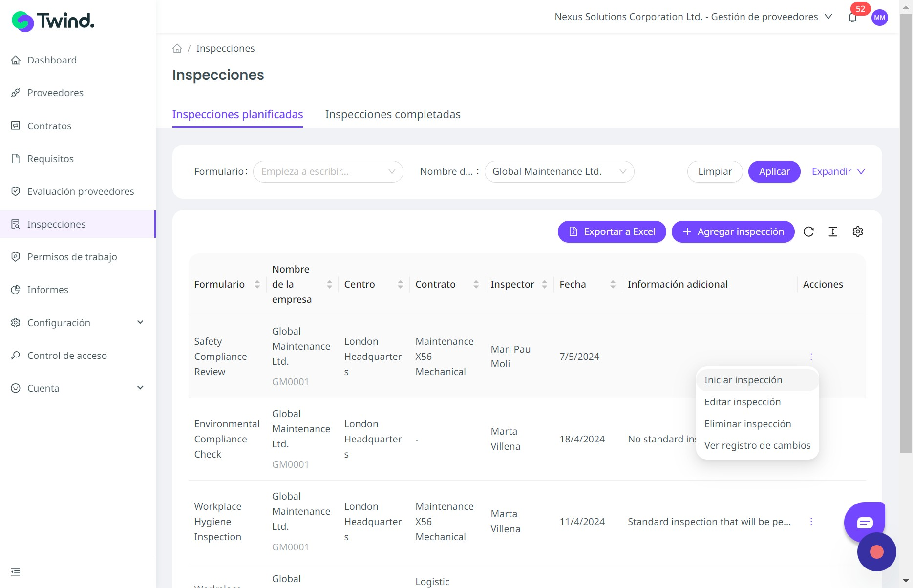Choose Eliminar inspección from the menu
The image size is (913, 588).
(x=757, y=424)
